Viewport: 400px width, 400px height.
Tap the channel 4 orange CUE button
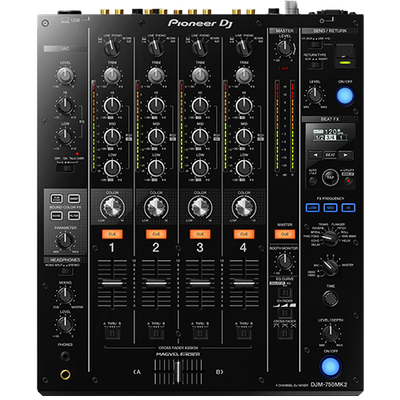(244, 234)
